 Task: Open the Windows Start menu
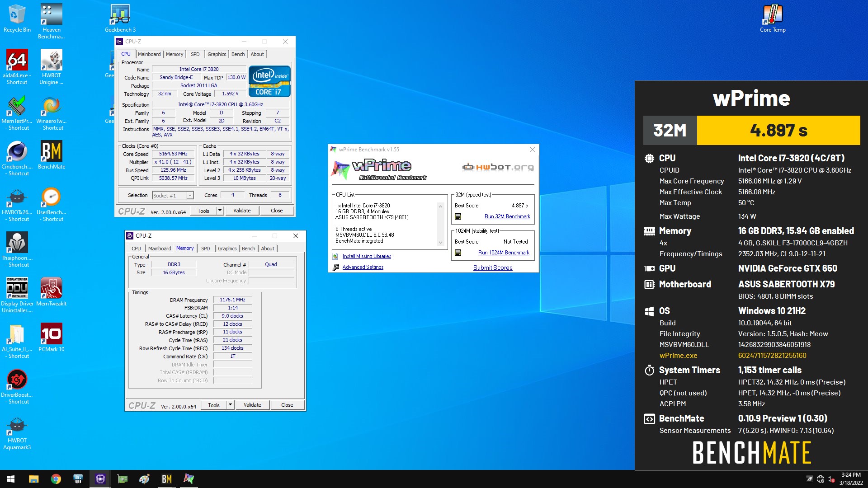11,479
